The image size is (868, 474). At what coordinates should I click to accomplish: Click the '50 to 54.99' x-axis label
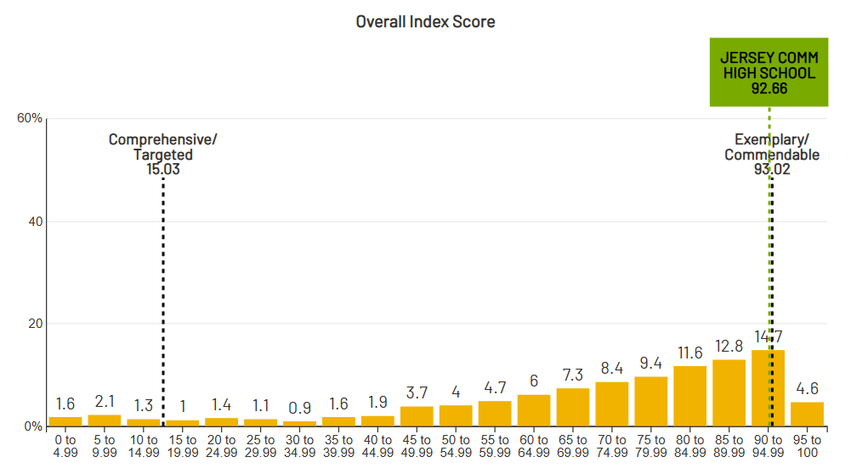pos(456,446)
